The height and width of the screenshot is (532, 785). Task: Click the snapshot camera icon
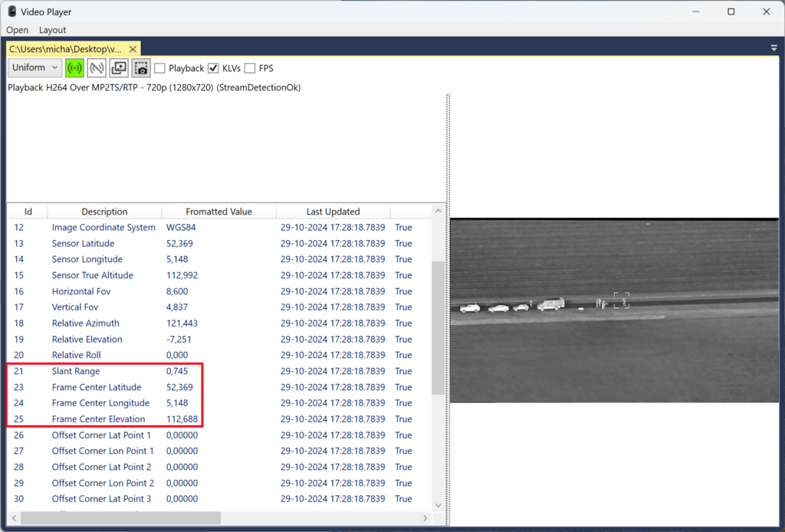pyautogui.click(x=141, y=68)
